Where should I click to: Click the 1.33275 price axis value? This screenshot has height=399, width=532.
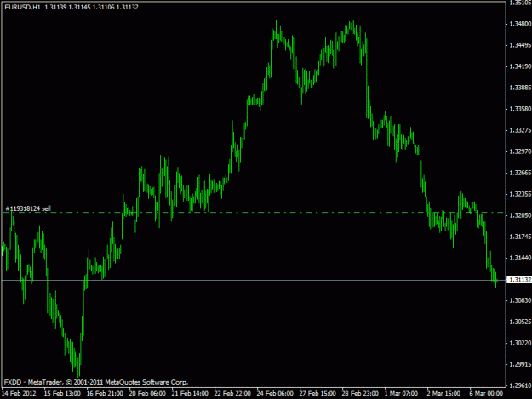click(520, 130)
